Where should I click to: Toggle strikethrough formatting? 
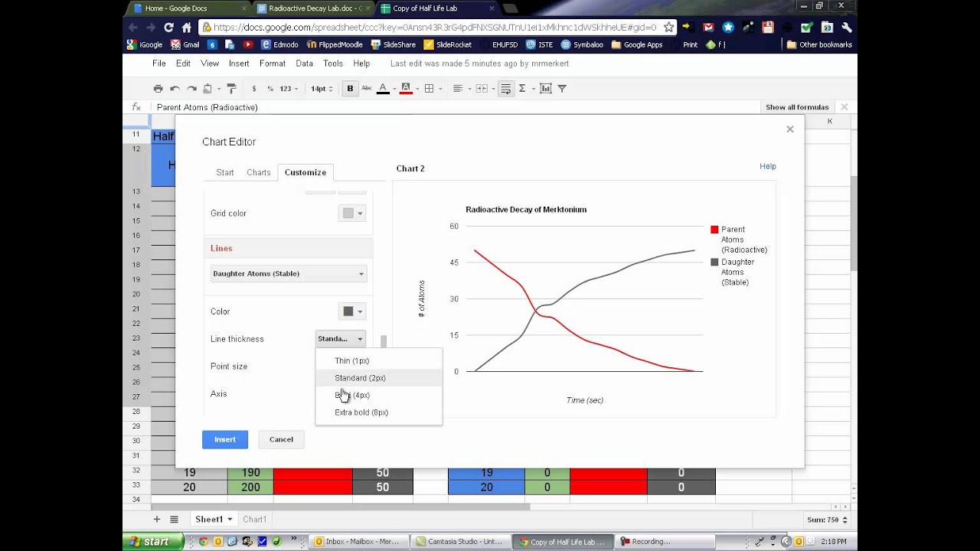[x=366, y=89]
